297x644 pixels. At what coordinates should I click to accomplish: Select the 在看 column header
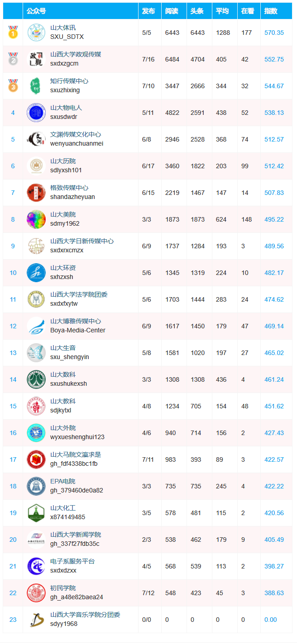pyautogui.click(x=248, y=11)
